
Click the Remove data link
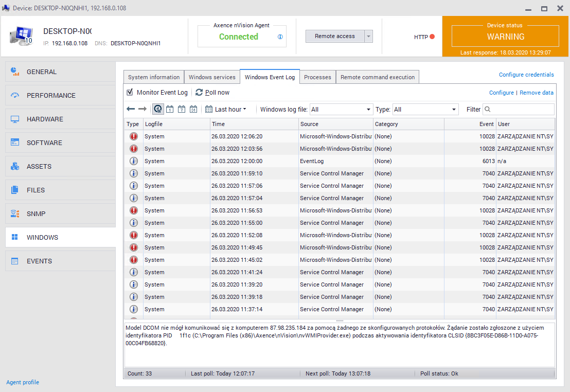click(537, 93)
